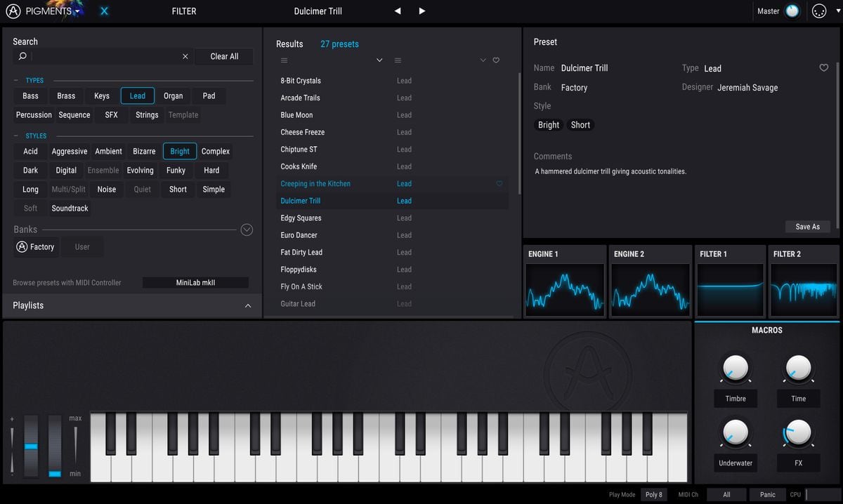
Task: Open the name column sort dropdown
Action: click(x=379, y=60)
